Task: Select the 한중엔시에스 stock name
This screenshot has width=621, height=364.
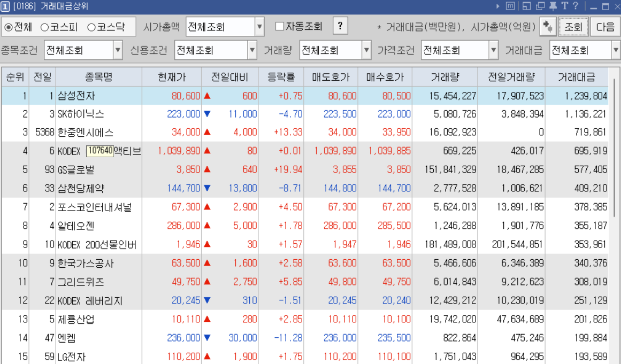Action: pos(85,133)
